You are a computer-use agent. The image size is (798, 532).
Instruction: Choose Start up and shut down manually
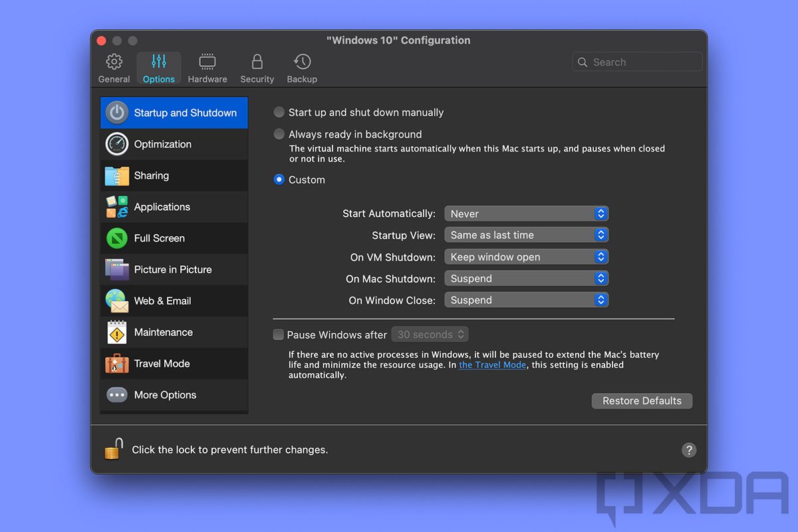tap(279, 112)
